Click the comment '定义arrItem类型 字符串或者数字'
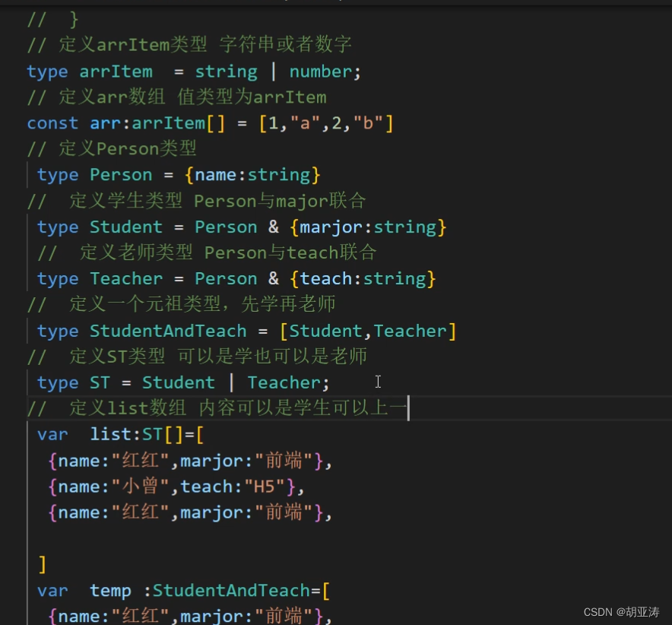This screenshot has height=625, width=672. [189, 45]
